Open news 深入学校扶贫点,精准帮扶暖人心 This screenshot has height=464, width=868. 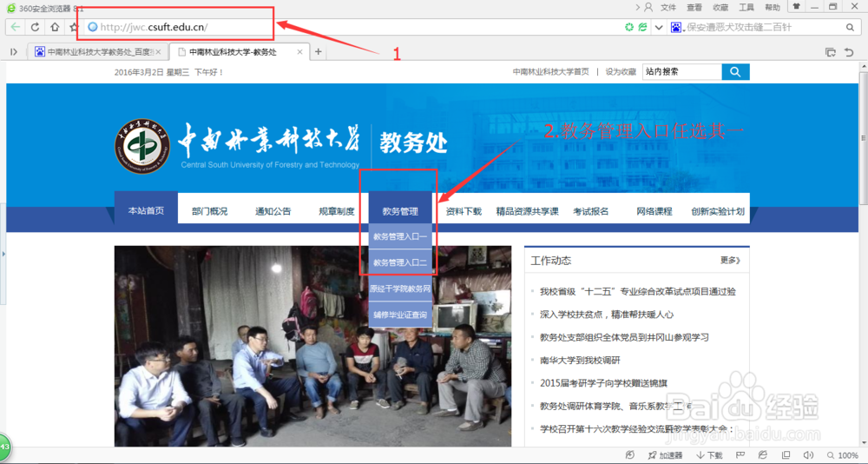pyautogui.click(x=607, y=315)
